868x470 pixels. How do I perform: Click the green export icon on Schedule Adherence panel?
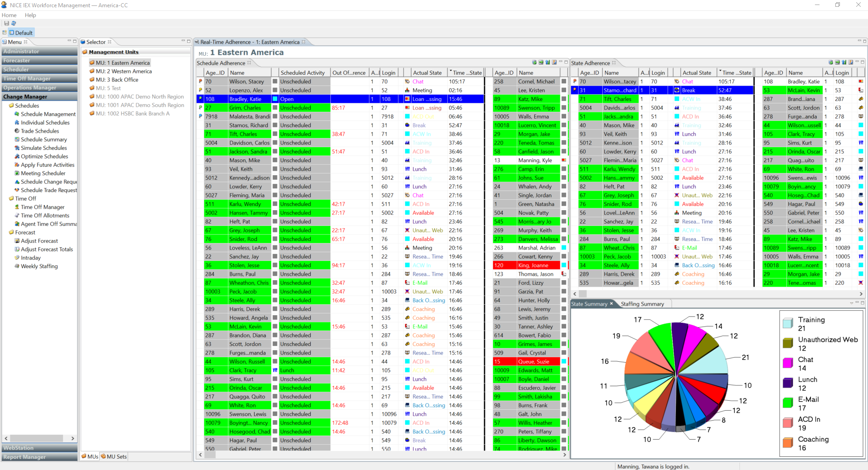click(x=540, y=63)
